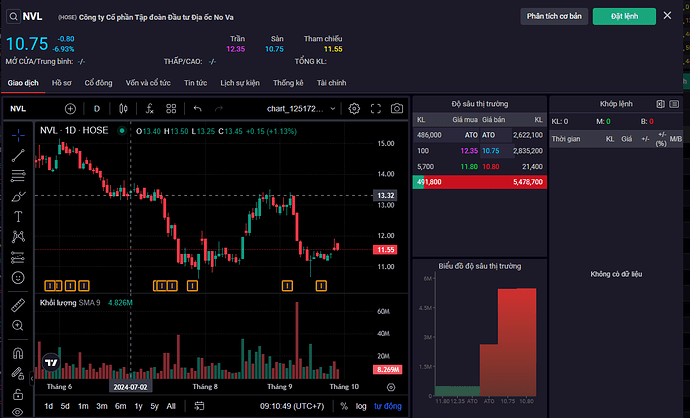The width and height of the screenshot is (690, 418).
Task: Set chart range to 1y
Action: click(x=139, y=406)
